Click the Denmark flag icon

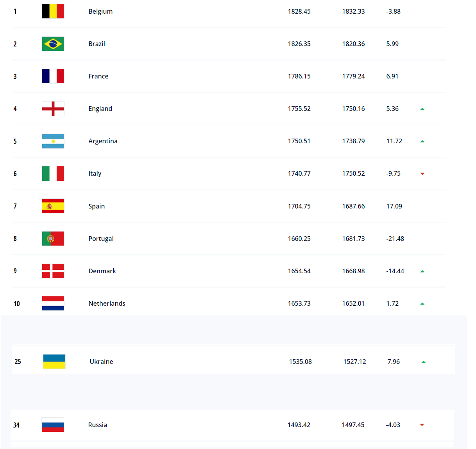tap(53, 271)
